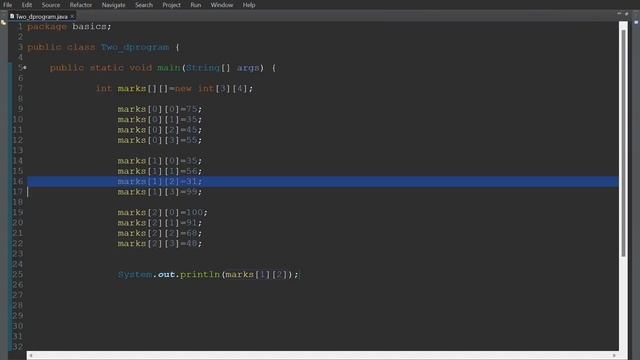Click the line 'marks[1][0]=35;'

(x=160, y=161)
